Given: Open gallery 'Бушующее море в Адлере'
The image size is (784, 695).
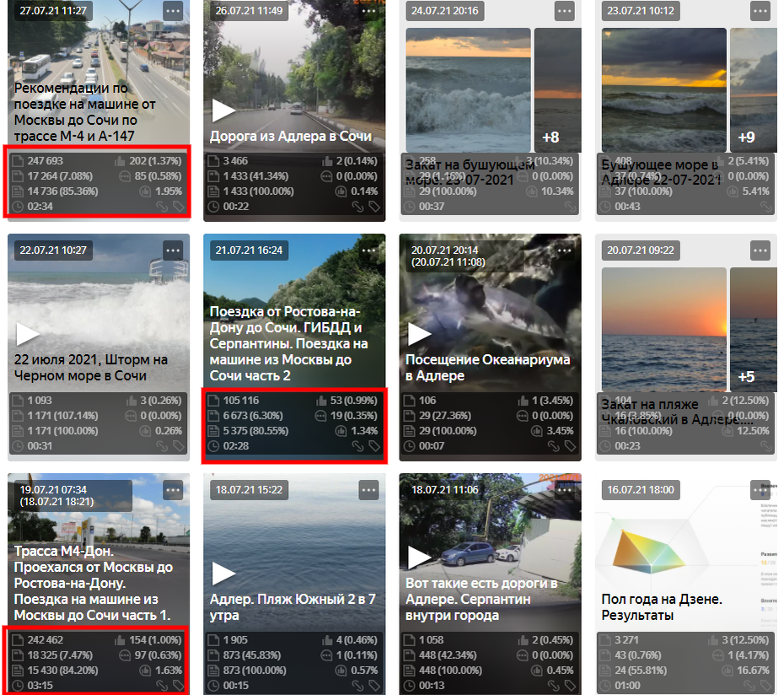Looking at the screenshot, I should coord(662,172).
